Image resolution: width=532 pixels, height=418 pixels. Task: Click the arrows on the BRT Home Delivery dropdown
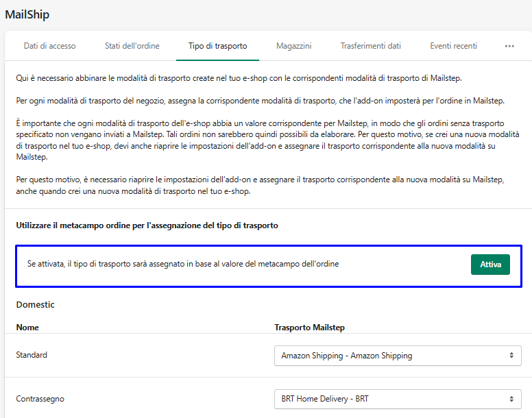coord(511,399)
